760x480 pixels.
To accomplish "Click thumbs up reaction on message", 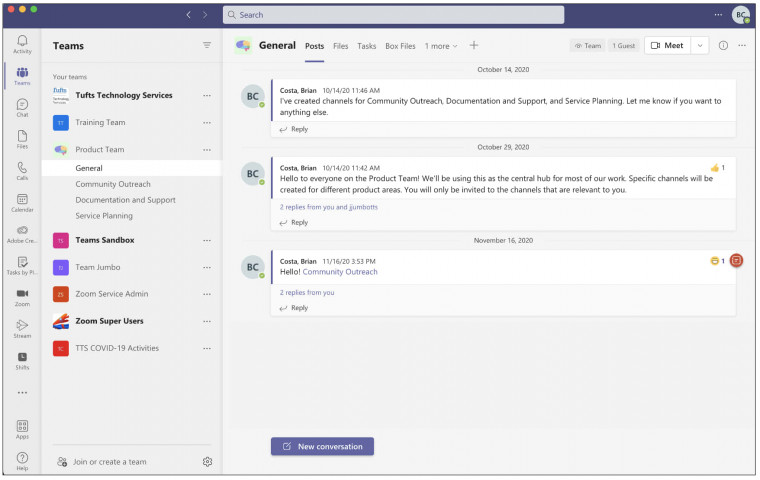I will 714,167.
